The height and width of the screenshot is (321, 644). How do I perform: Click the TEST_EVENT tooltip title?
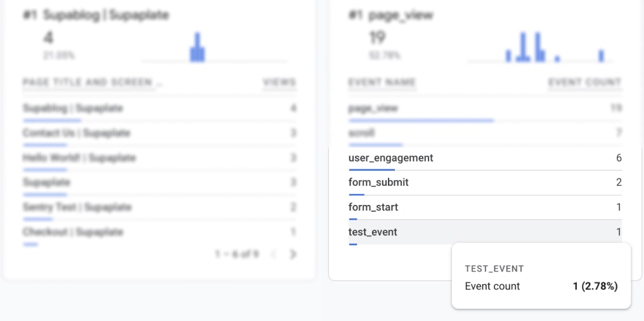(x=494, y=269)
